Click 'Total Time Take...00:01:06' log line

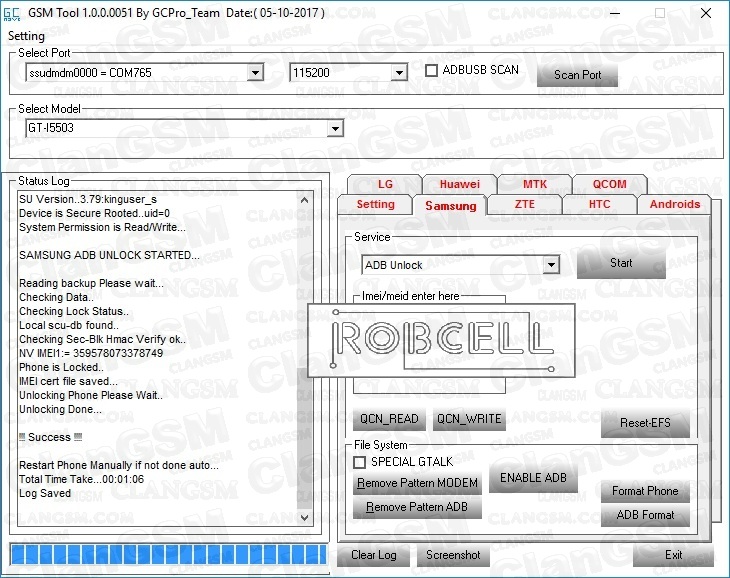(x=81, y=479)
